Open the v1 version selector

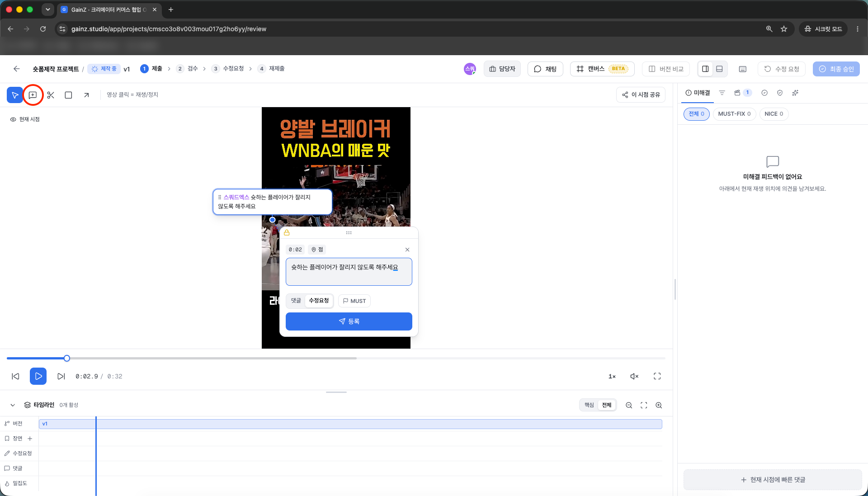[127, 69]
